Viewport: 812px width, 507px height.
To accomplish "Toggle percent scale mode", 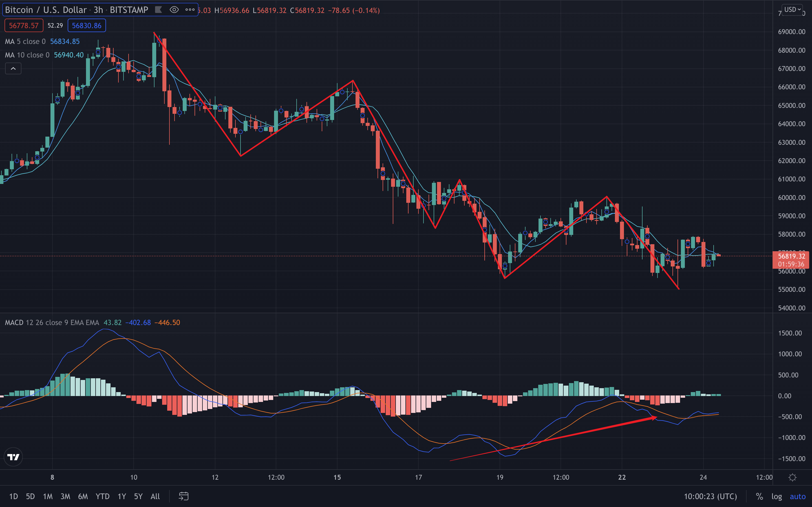I will pyautogui.click(x=759, y=496).
